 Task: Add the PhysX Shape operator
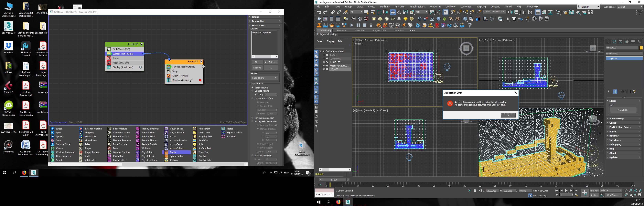(x=174, y=129)
